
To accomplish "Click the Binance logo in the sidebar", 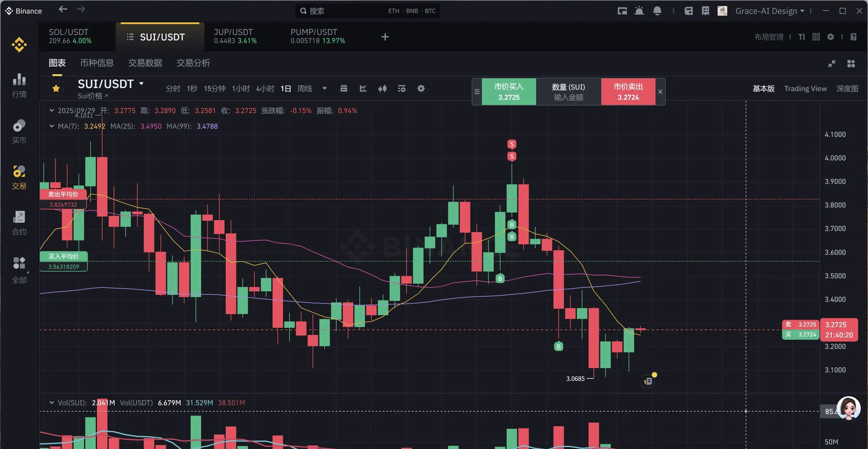I will coord(19,45).
